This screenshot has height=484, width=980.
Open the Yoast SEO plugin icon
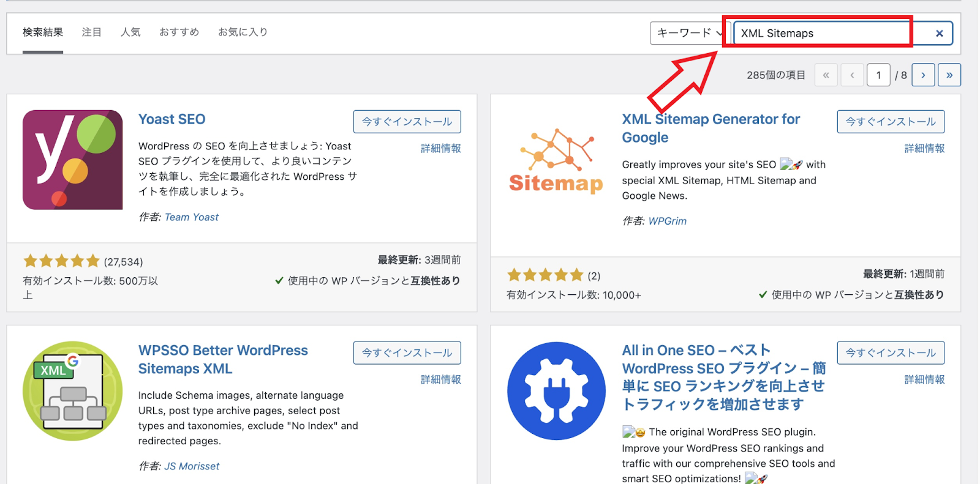tap(72, 160)
